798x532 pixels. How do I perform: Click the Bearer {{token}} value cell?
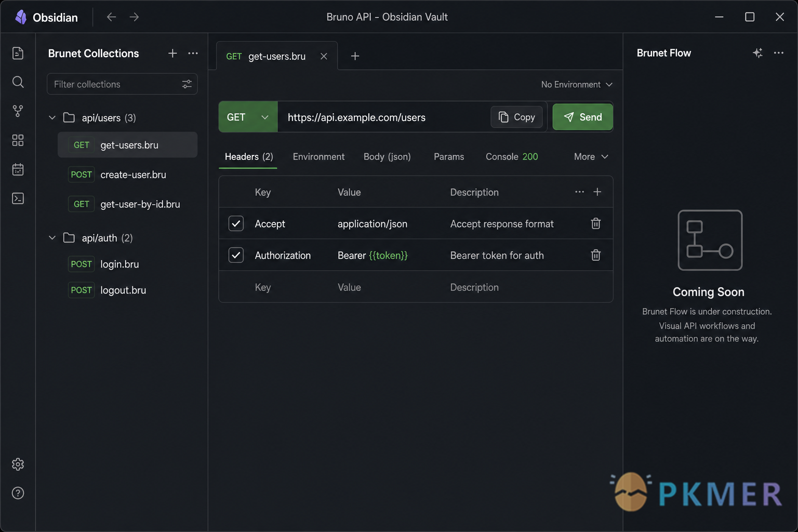coord(373,256)
